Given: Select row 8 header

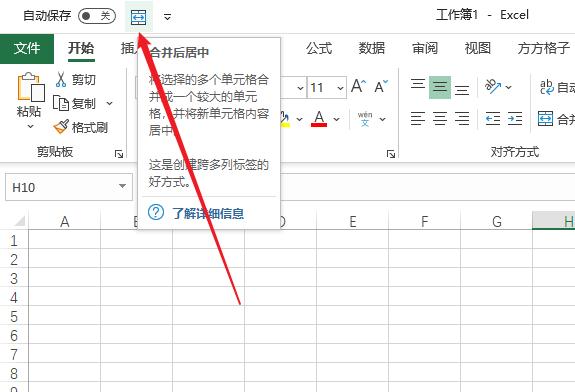Looking at the screenshot, I should tap(14, 373).
